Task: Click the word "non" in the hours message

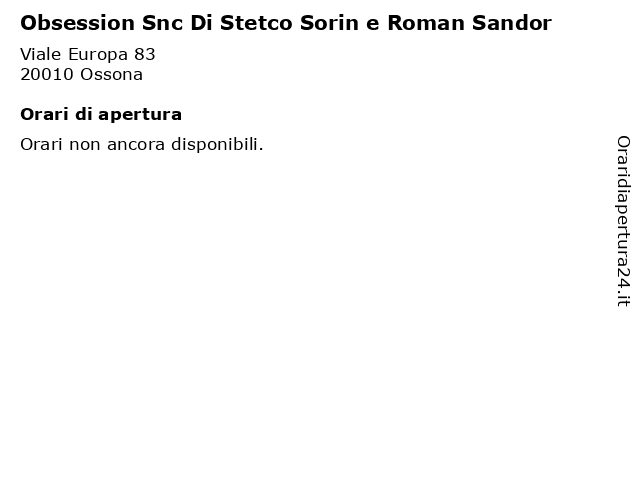Action: coord(85,146)
